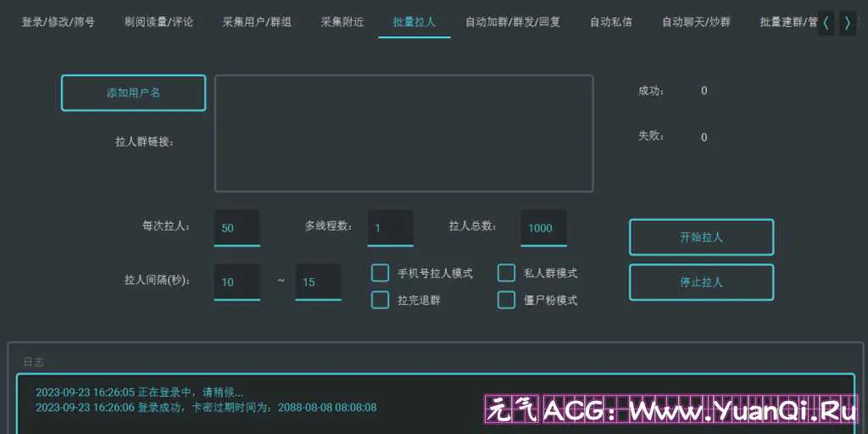Click the 添加用户名 button

click(133, 93)
